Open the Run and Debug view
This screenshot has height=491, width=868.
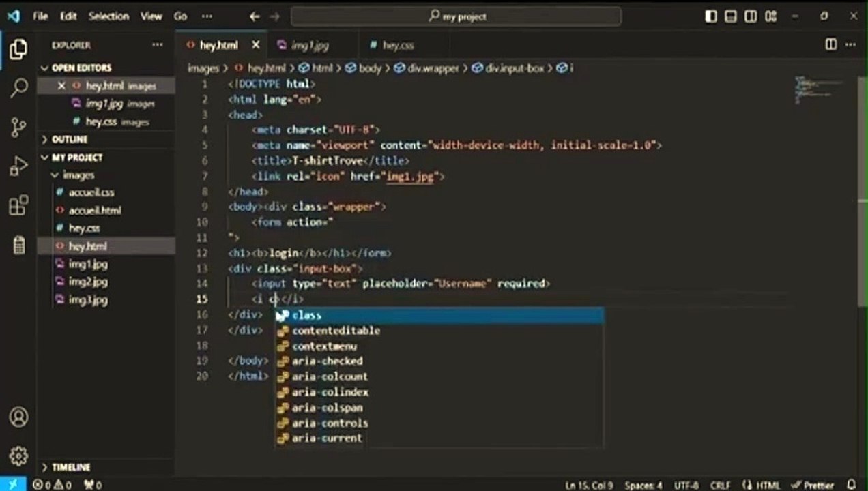pos(18,166)
